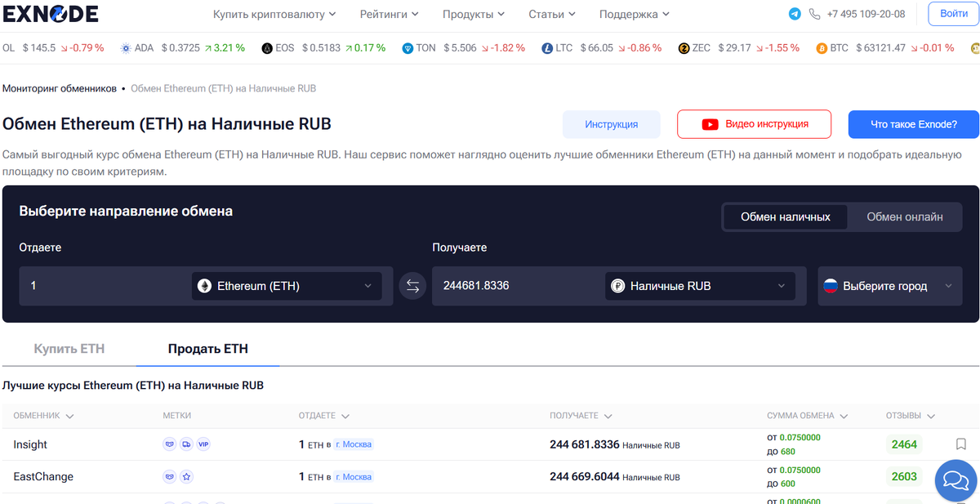
Task: Click the TON price $ 5.506 in ticker
Action: coord(460,48)
